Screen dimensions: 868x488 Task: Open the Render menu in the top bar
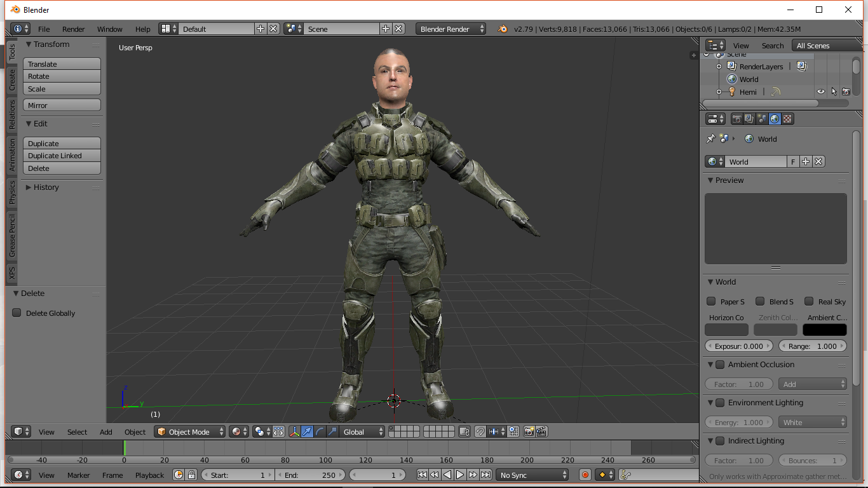[x=73, y=29]
